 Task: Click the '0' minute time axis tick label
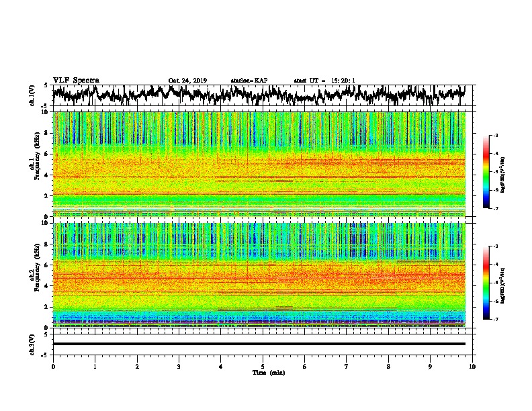click(x=53, y=367)
